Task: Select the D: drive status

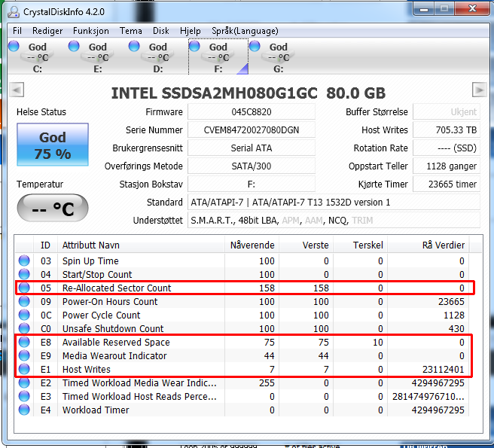Action: tap(158, 57)
